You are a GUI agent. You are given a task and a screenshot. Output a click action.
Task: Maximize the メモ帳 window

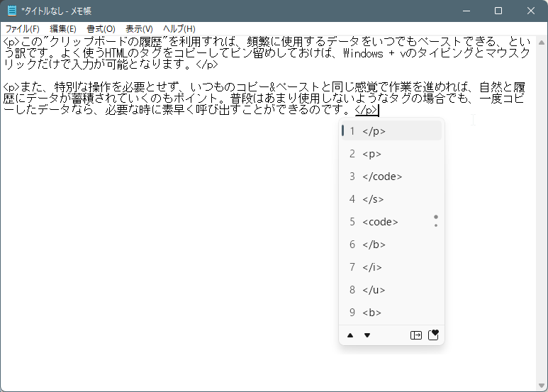pos(498,11)
